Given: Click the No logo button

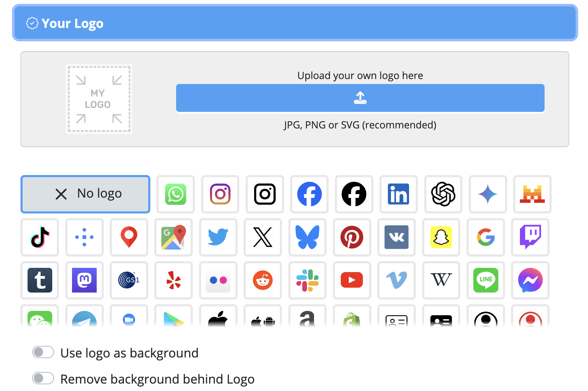Looking at the screenshot, I should [85, 194].
